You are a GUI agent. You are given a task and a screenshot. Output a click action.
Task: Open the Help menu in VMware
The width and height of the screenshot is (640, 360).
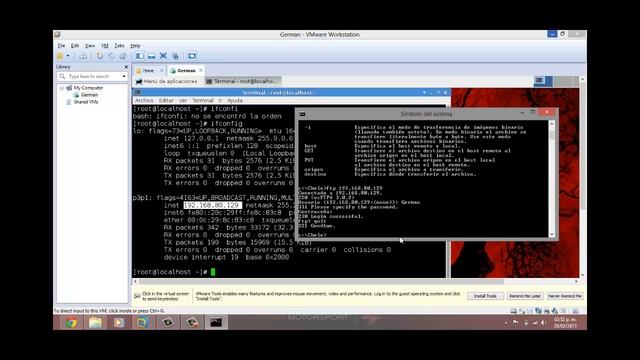point(135,46)
